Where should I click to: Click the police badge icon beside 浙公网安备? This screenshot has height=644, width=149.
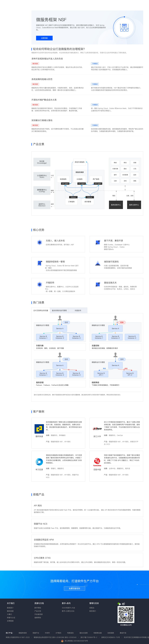tap(62, 641)
